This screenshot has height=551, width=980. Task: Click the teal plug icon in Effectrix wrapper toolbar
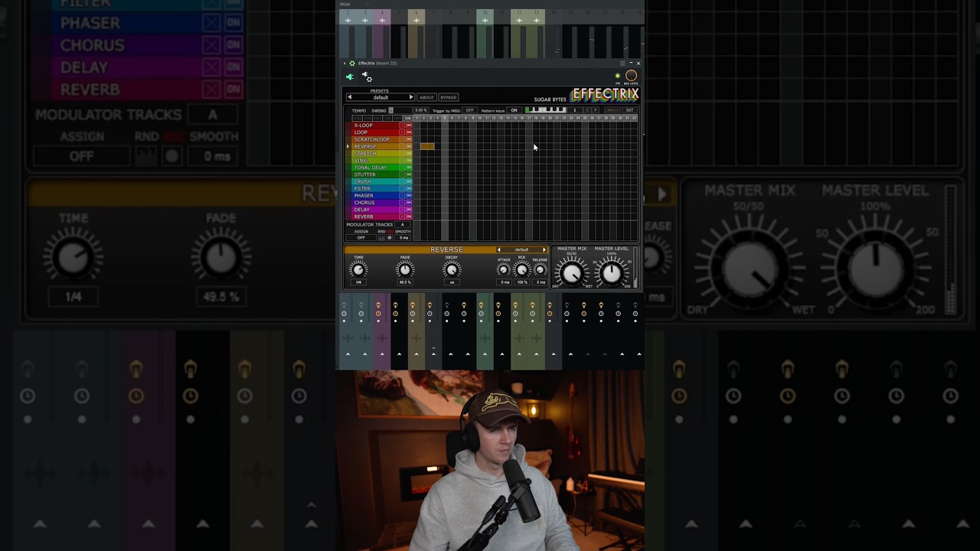click(x=350, y=77)
